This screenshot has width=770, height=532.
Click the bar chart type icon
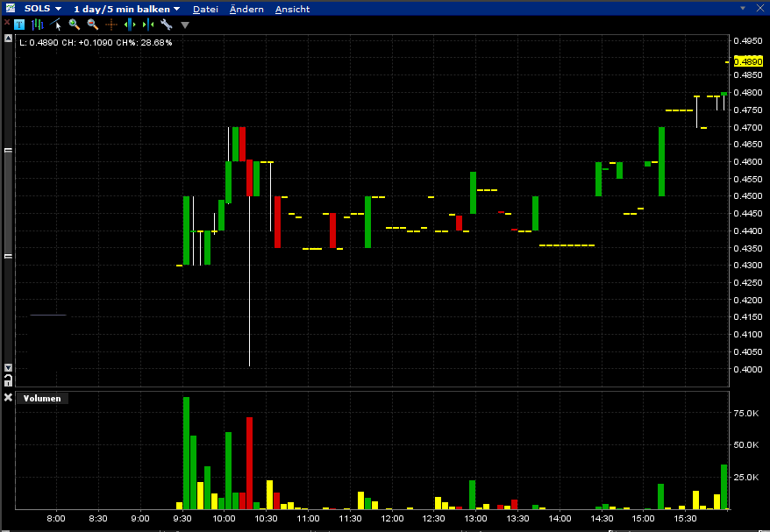tap(38, 25)
